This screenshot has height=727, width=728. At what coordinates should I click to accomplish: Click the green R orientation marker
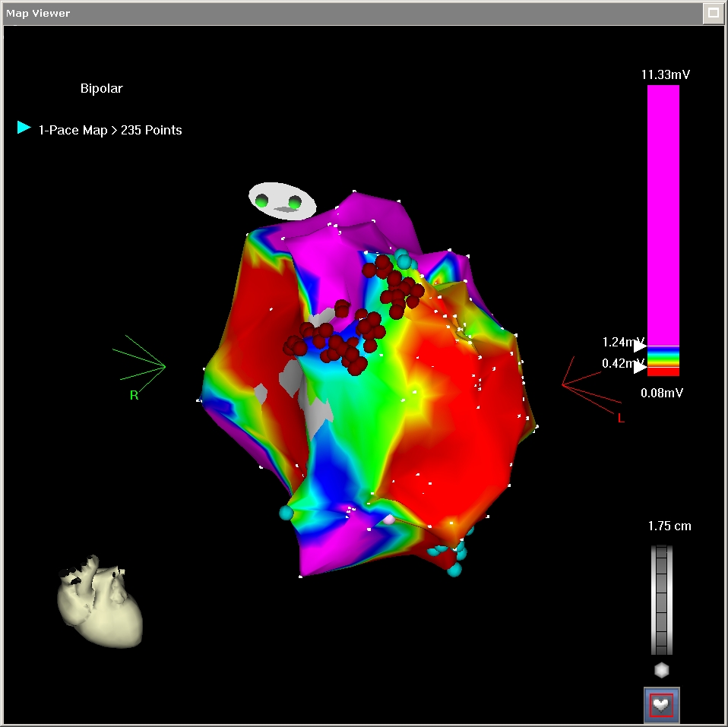[134, 395]
